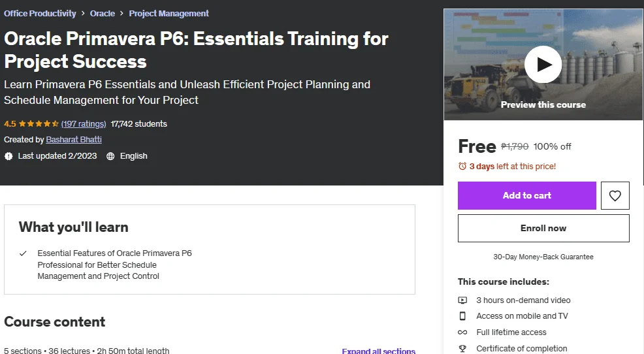Click the Add to cart button
Image resolution: width=644 pixels, height=354 pixels.
point(527,195)
